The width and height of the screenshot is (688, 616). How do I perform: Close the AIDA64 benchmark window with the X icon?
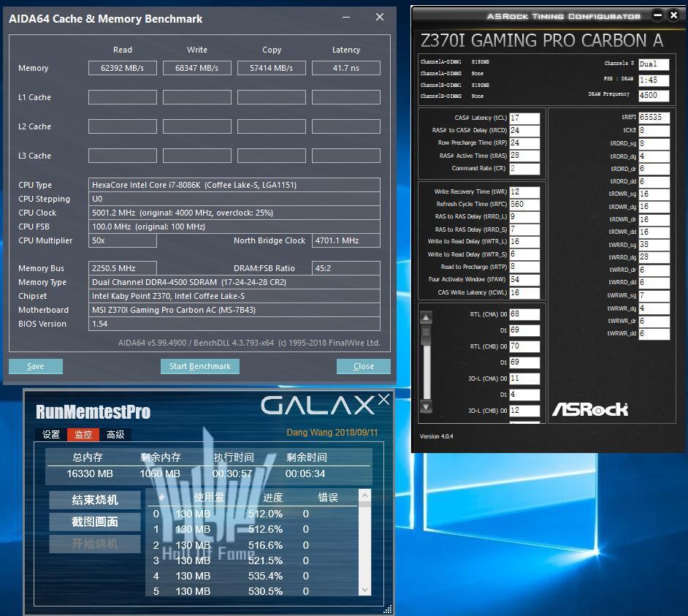[x=380, y=17]
